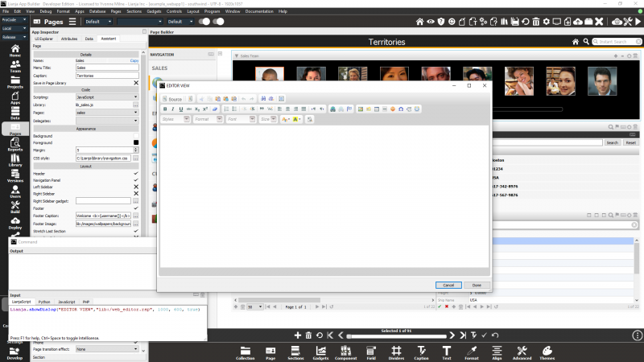Screen dimensions: 644x362
Task: Click the Dividers icon in bottom toolbar
Action: tap(396, 353)
